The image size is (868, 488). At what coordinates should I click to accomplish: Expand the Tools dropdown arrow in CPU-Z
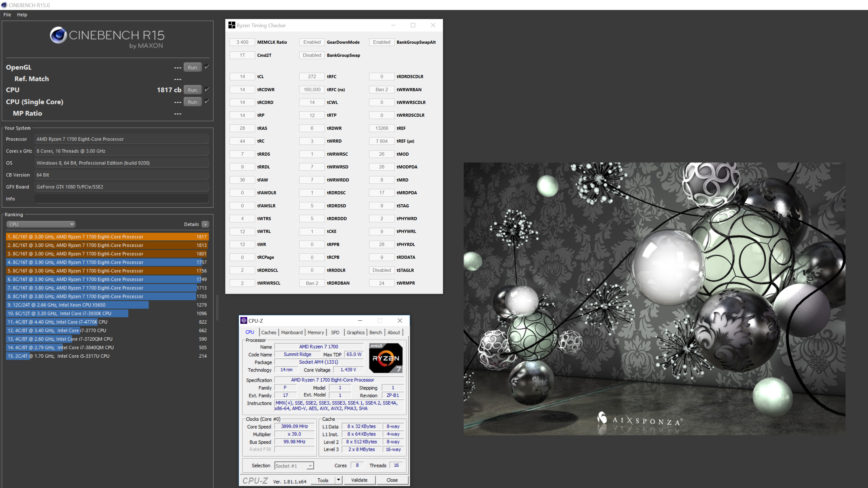(338, 480)
